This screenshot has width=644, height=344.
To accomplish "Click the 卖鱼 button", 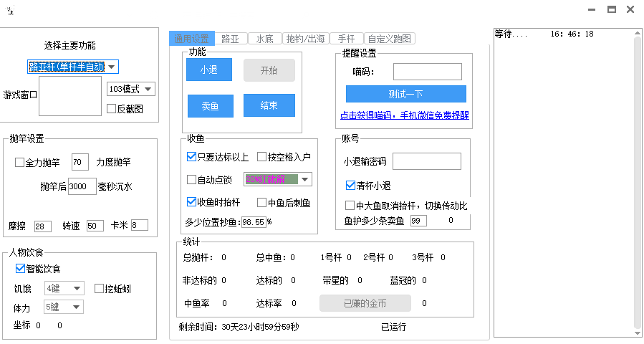I will (x=209, y=106).
